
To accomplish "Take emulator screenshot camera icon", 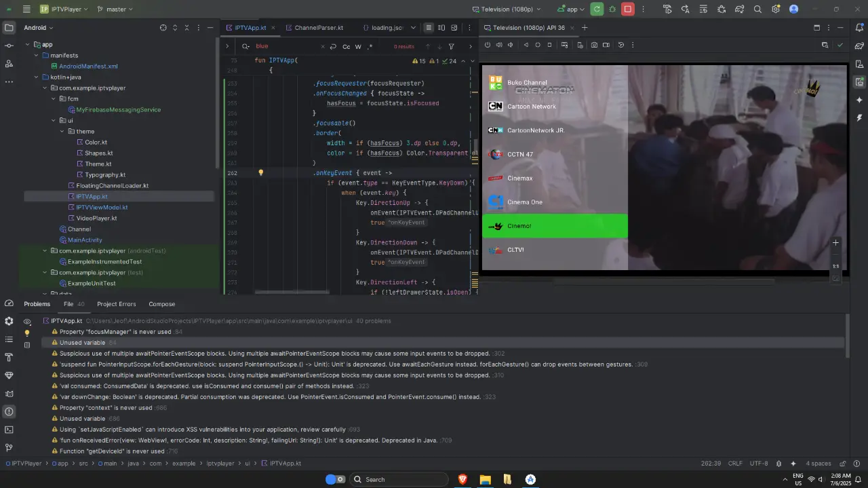I will (594, 45).
